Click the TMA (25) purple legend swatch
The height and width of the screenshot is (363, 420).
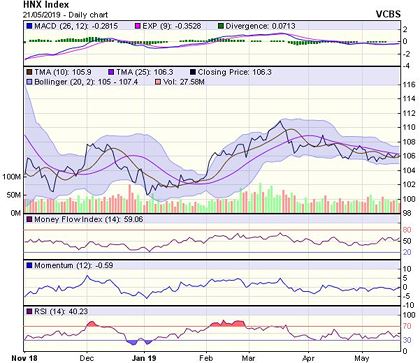pyautogui.click(x=111, y=72)
